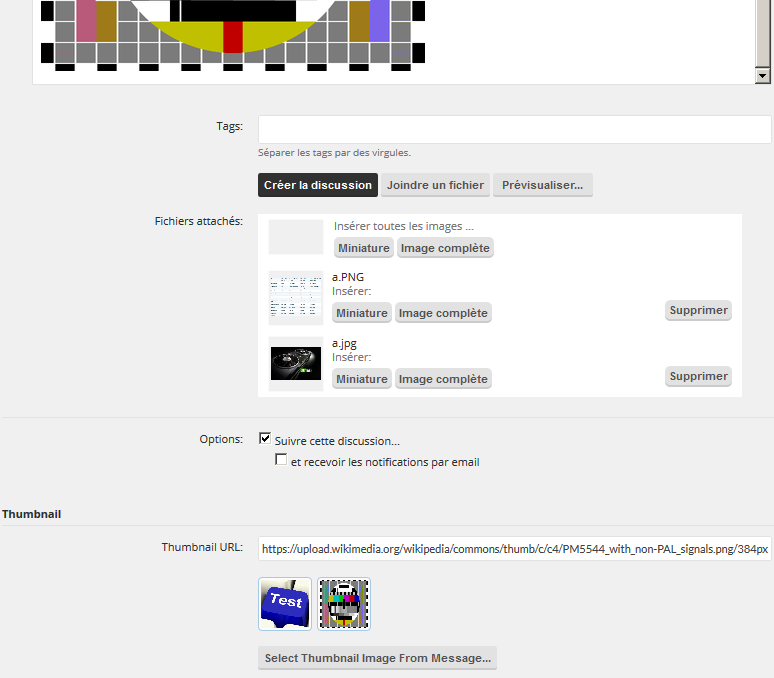Click the Tags input field
The image size is (774, 678).
click(x=514, y=130)
